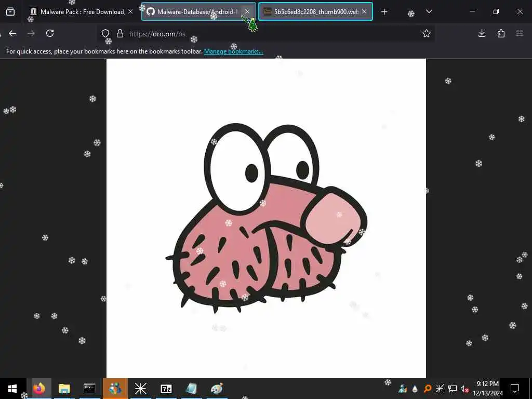Open the notification center icon
The image size is (532, 399).
pos(515,389)
